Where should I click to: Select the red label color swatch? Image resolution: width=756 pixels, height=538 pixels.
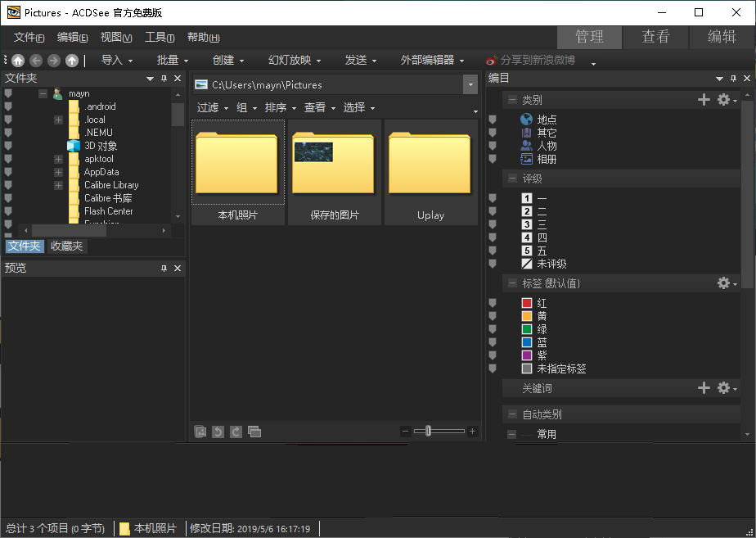(527, 303)
